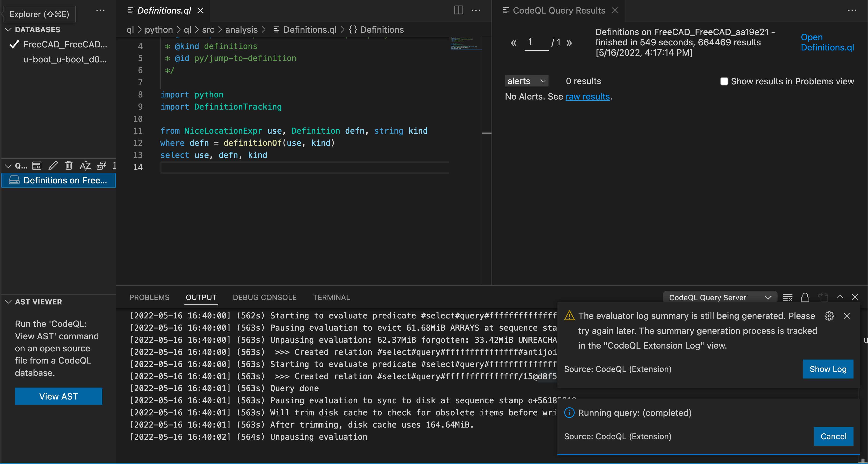Viewport: 868px width, 464px height.
Task: Clear the output with the clear output icon
Action: 787,297
